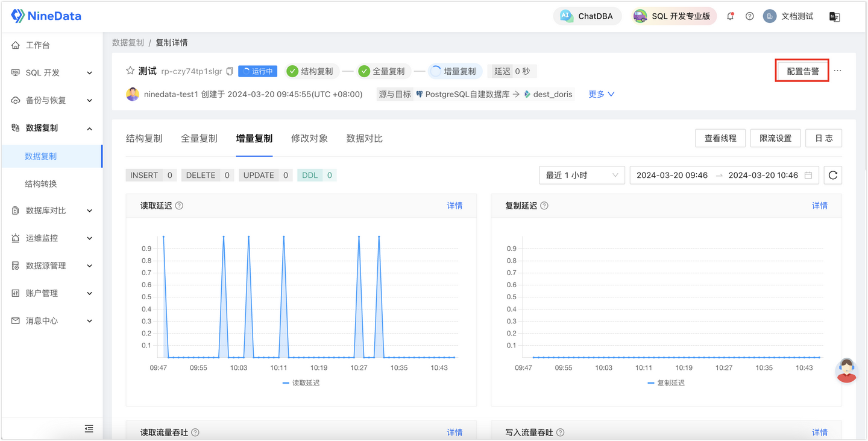Screen dimensions: 868x441
Task: Click the 配置告警 button
Action: click(802, 71)
